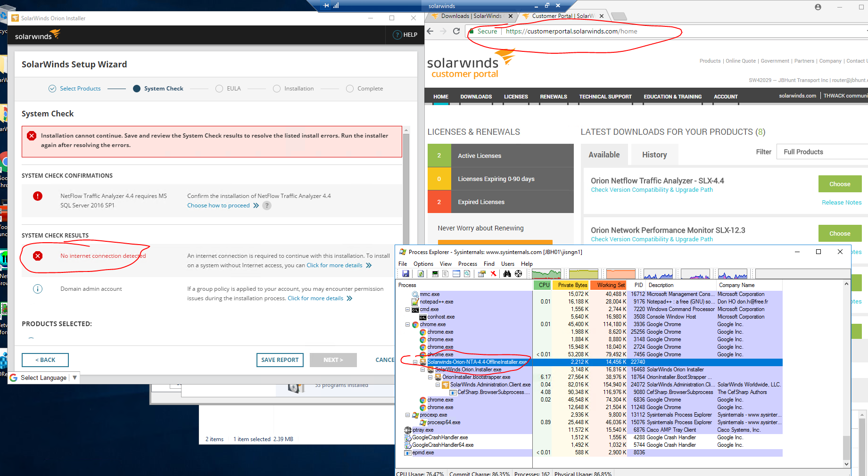Select the Installation step radio in wizard

277,89
